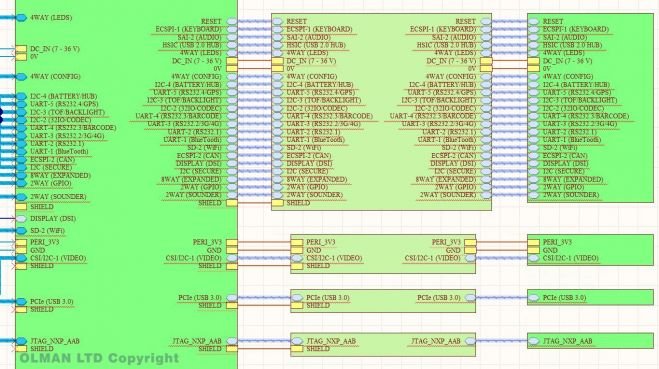Select the blue PCIe (USB 3.0) port on the far-left sheet edge
Viewport: 659px width, 369px height.
21,301
